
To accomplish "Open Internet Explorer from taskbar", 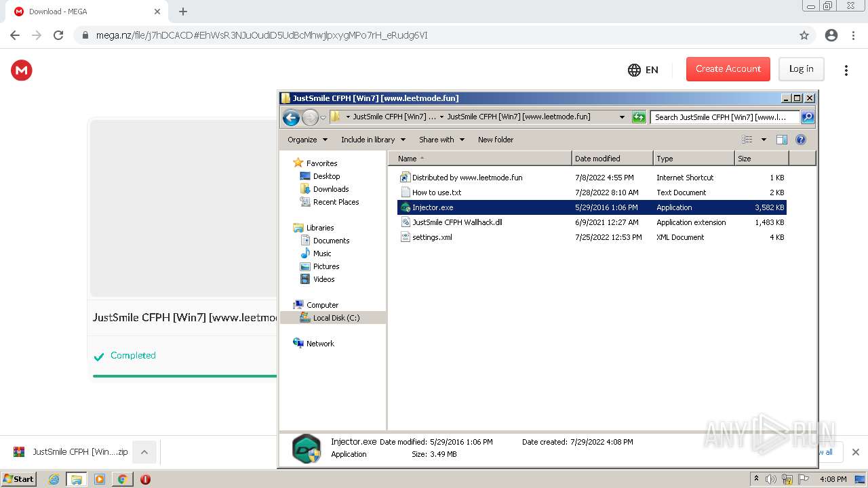I will pos(54,479).
